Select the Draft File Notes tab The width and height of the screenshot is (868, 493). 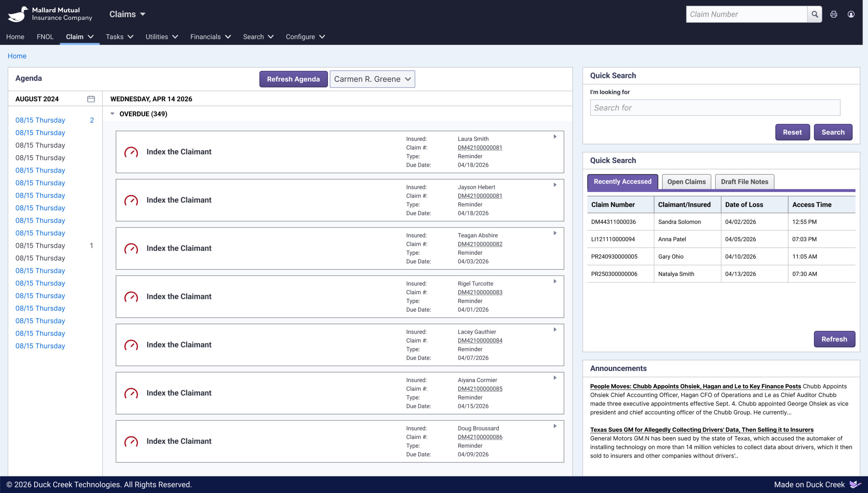(x=744, y=182)
